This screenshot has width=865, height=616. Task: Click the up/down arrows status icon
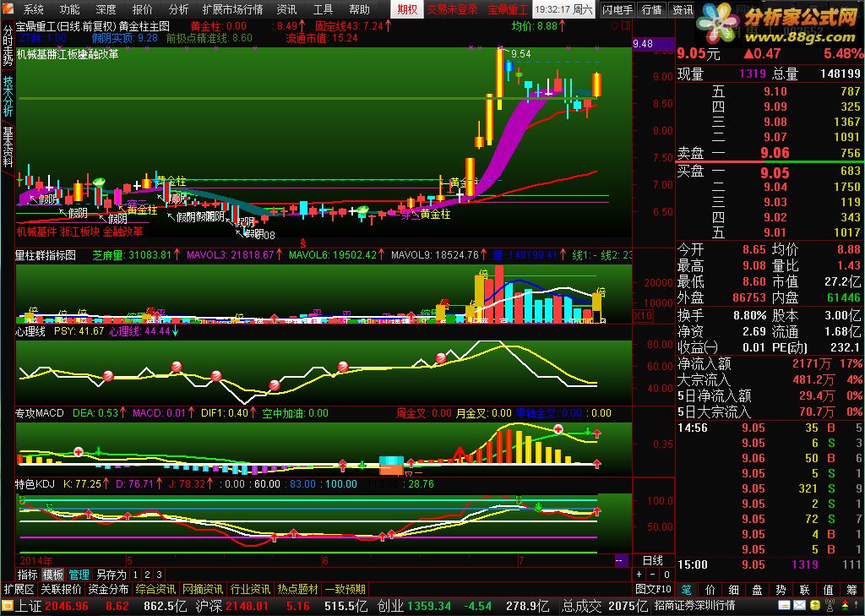(846, 606)
